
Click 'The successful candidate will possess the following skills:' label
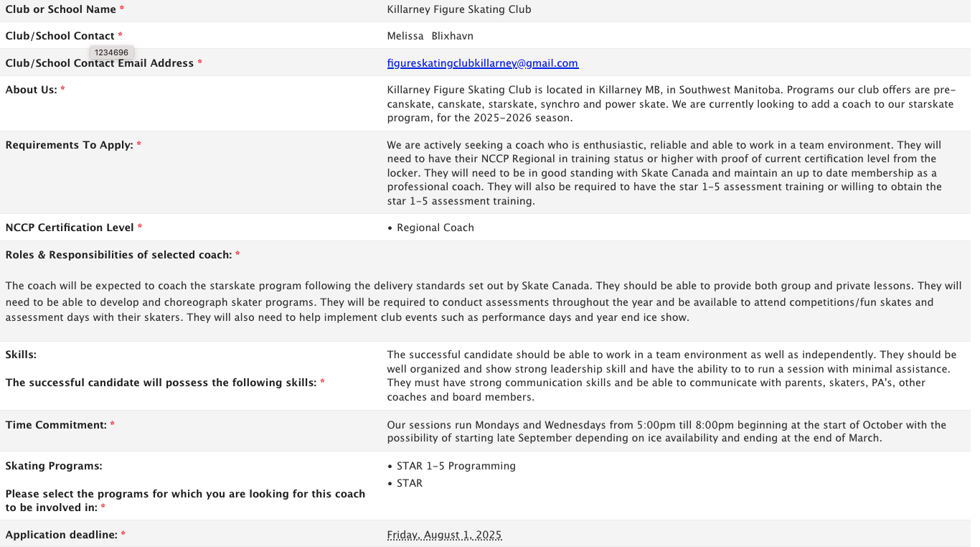point(161,383)
